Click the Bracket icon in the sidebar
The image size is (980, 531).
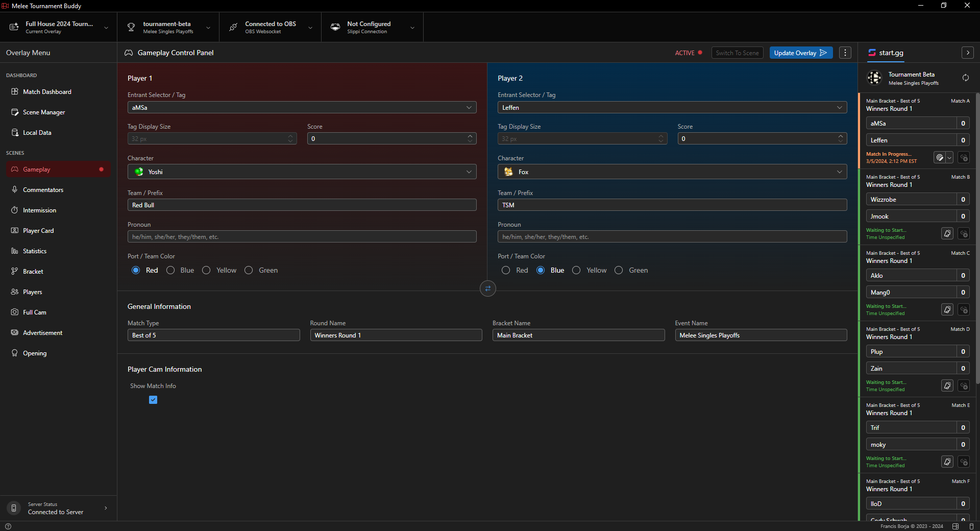point(15,272)
